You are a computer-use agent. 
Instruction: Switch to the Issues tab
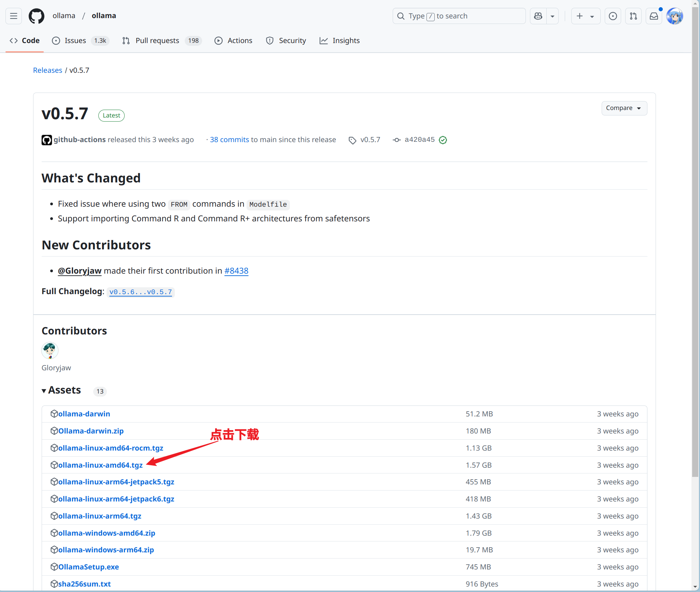80,41
